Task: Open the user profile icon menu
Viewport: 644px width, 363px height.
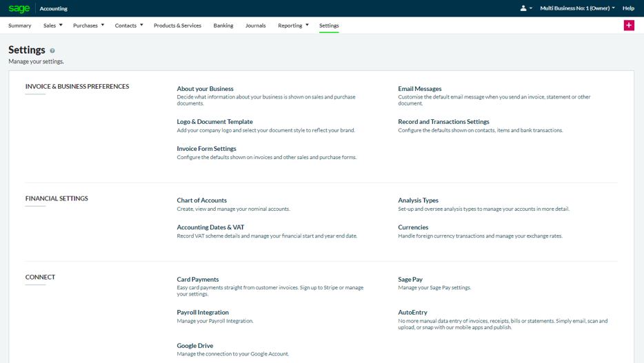Action: 525,8
